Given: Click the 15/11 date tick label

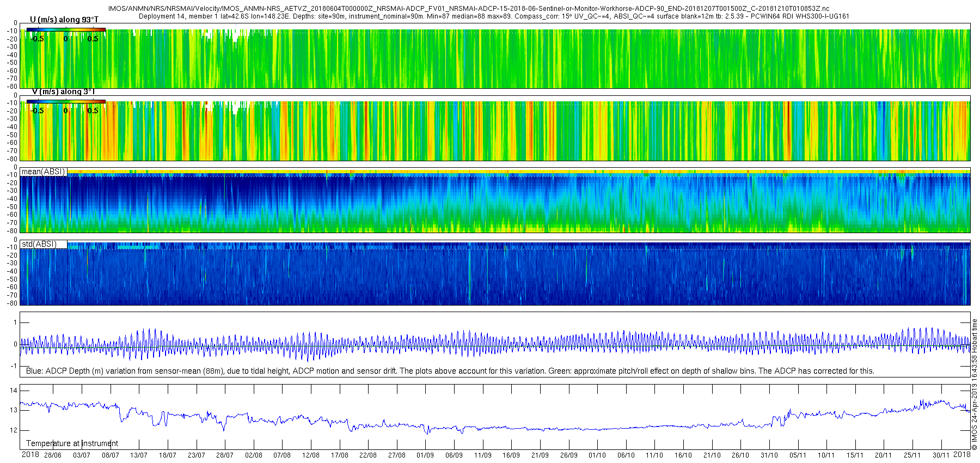Looking at the screenshot, I should pyautogui.click(x=855, y=455).
